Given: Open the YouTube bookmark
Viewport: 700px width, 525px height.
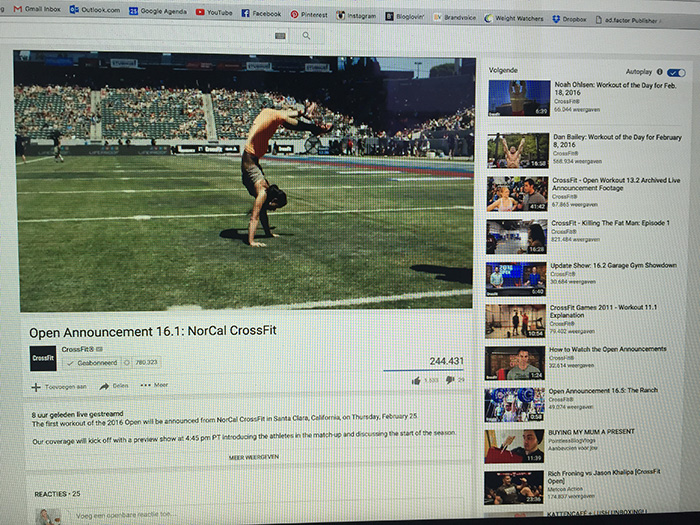Looking at the screenshot, I should [x=214, y=12].
